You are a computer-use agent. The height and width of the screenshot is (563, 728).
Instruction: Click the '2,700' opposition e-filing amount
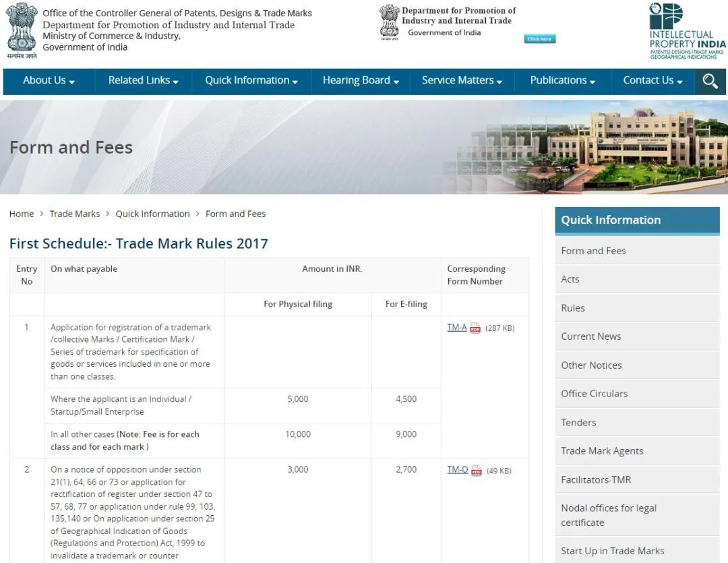[406, 470]
